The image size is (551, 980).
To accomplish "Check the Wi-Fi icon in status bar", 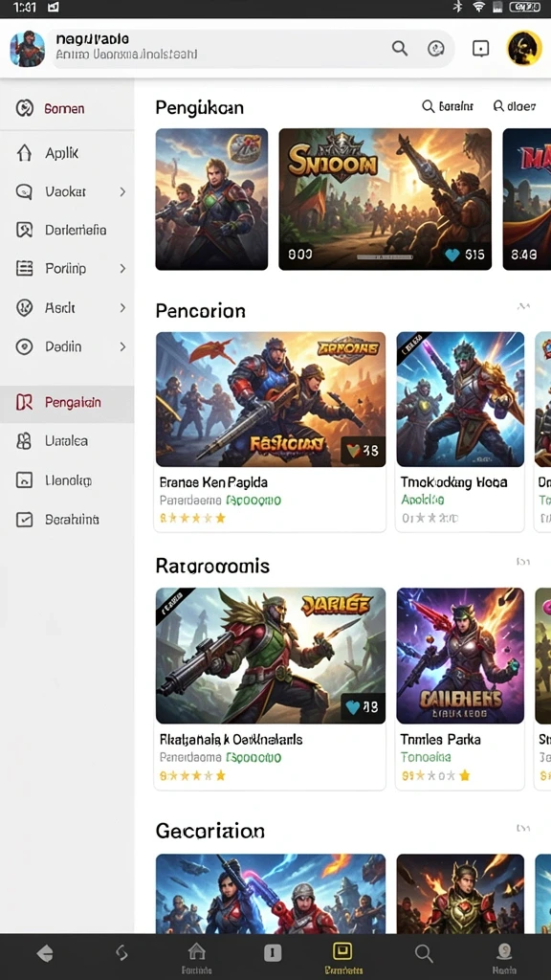I will 479,8.
